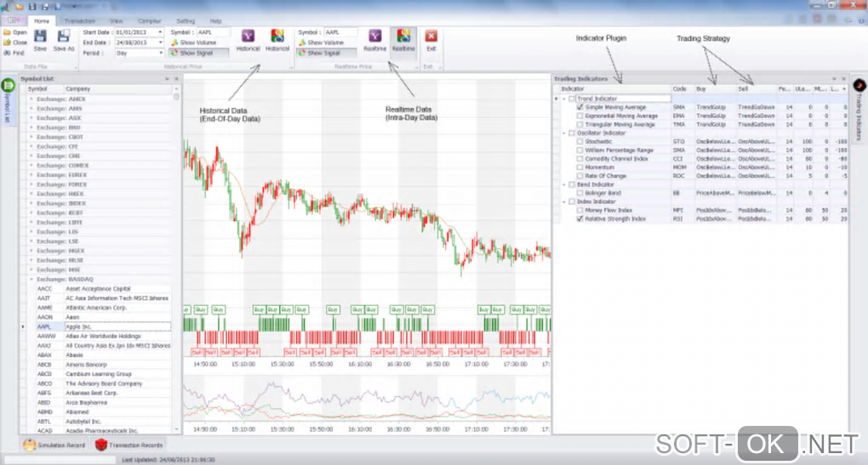This screenshot has height=465, width=868.
Task: Pin the Symbol List panel
Action: [x=167, y=79]
